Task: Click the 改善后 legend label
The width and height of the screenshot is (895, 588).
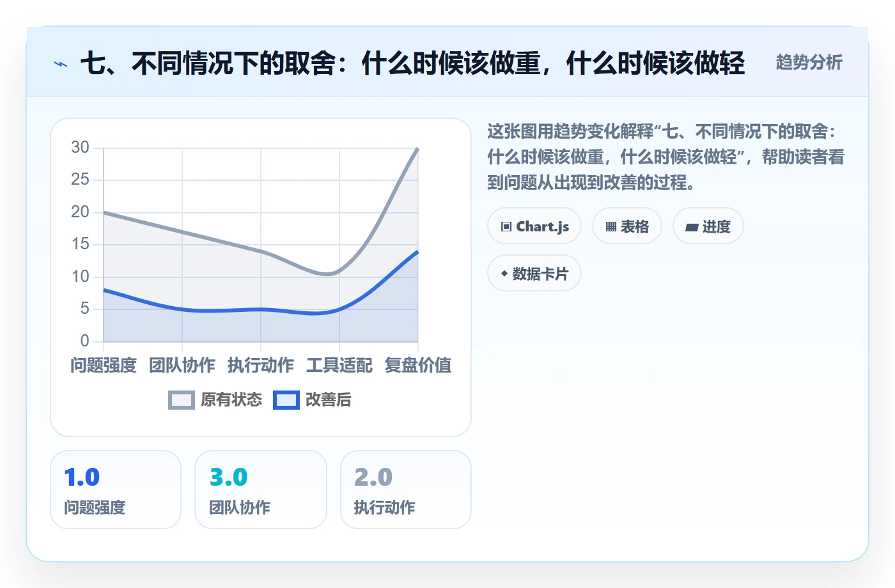Action: pyautogui.click(x=329, y=400)
